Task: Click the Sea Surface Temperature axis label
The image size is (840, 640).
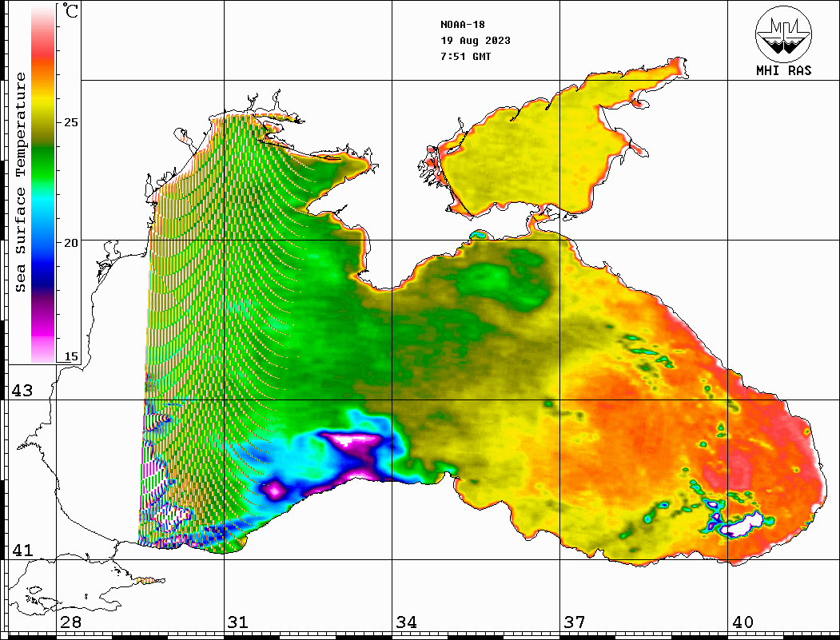Action: tap(20, 182)
